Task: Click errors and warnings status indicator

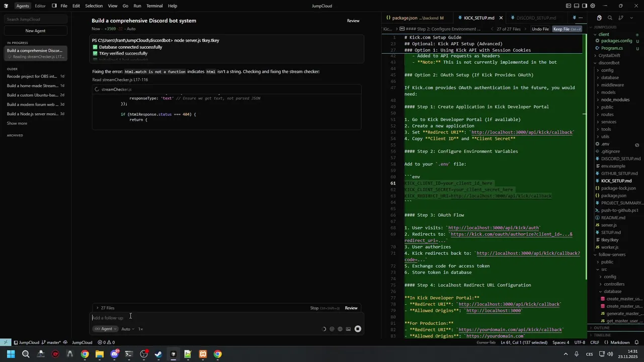Action: [107, 342]
